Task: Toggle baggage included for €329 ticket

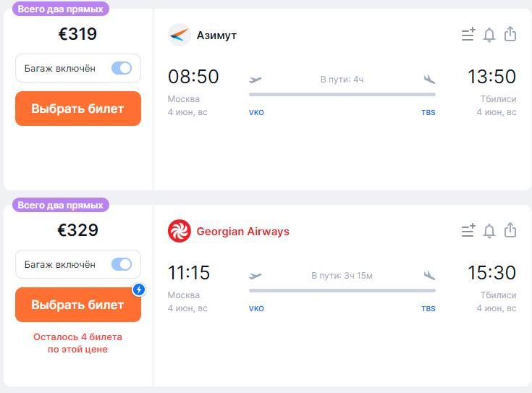Action: tap(121, 264)
